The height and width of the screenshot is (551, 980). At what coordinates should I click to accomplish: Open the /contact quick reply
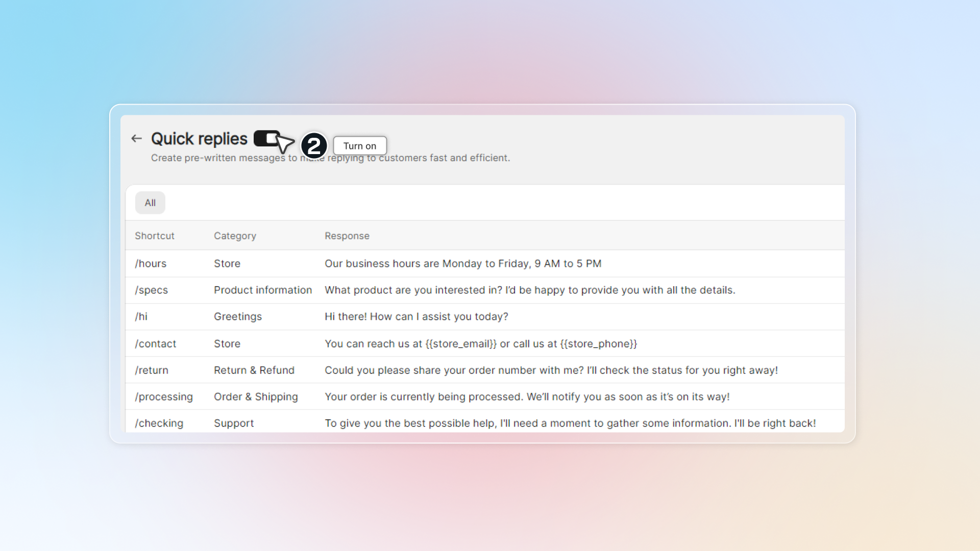tap(155, 343)
